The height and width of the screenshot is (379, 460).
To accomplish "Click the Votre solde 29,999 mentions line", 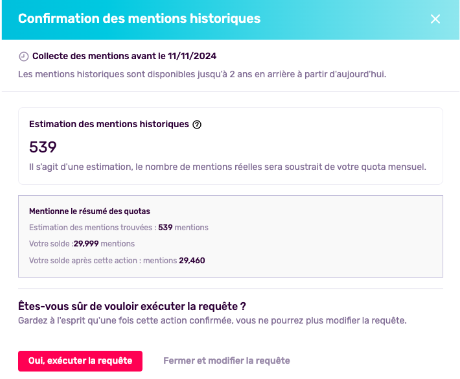I will (82, 244).
